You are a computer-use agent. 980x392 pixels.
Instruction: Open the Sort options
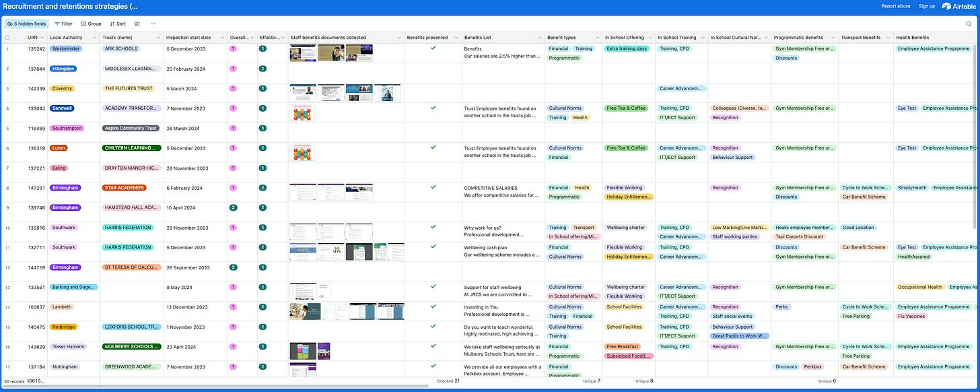[118, 24]
